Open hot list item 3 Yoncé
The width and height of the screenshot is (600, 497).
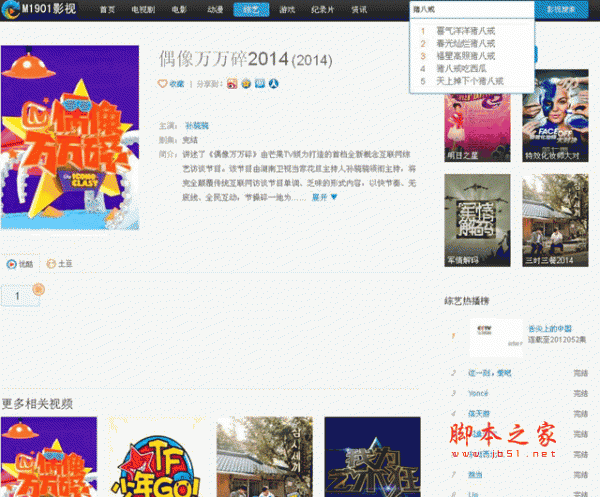click(x=478, y=393)
